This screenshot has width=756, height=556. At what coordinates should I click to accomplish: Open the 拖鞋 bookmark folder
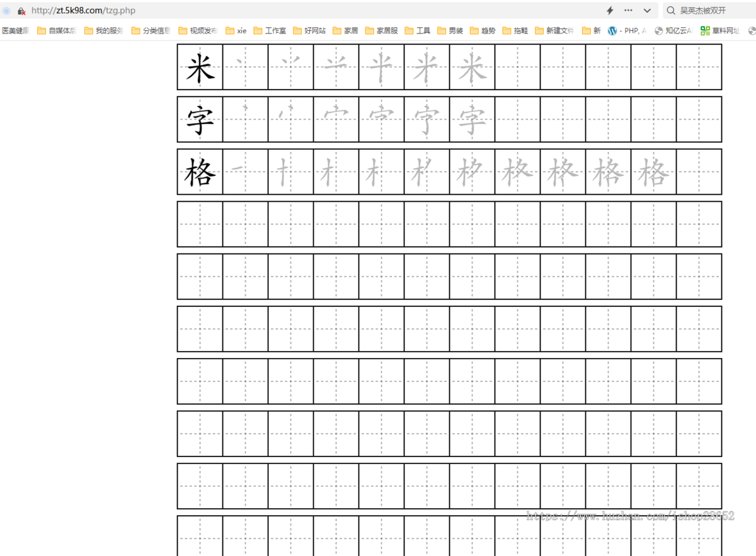pyautogui.click(x=515, y=30)
